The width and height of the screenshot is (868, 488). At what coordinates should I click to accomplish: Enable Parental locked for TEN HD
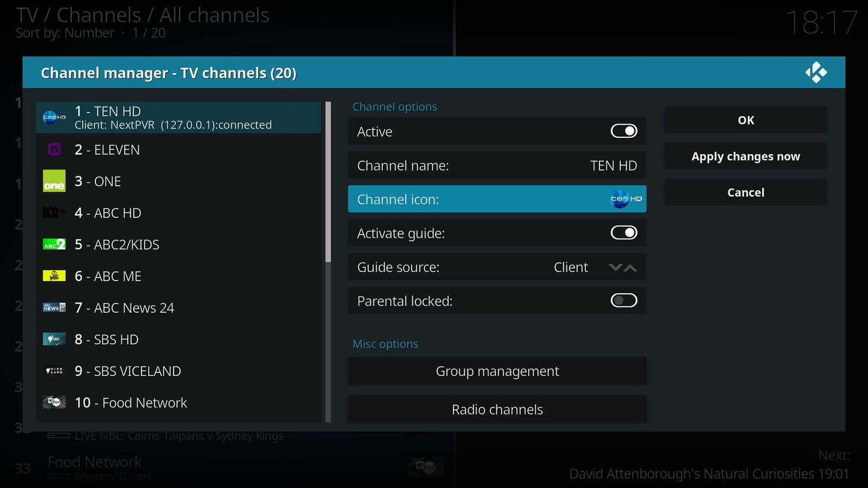(x=624, y=300)
